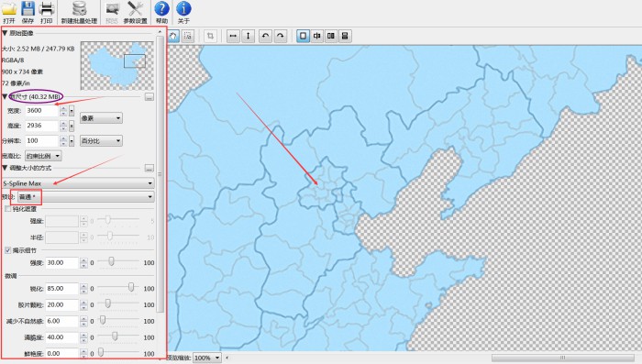Click the 打印 (Print) printer icon

[x=46, y=8]
